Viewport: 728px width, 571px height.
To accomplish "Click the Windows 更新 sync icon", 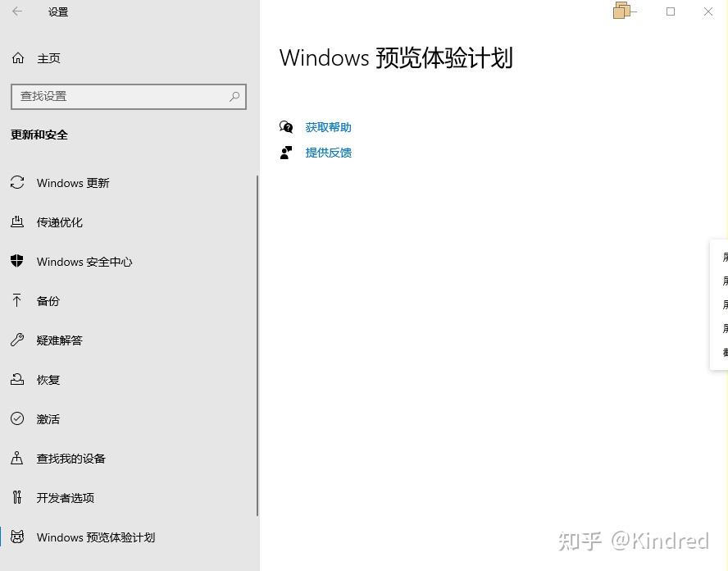I will (17, 183).
